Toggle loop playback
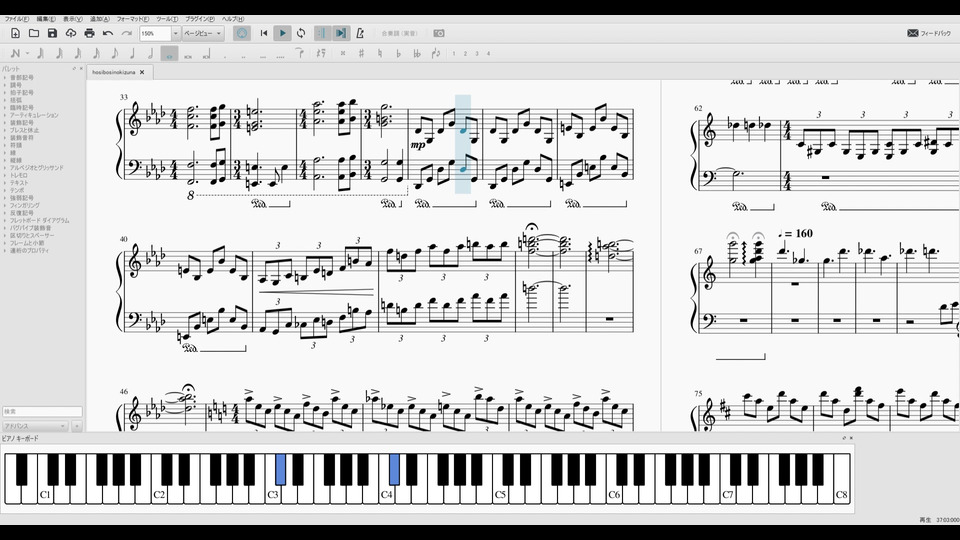 (x=301, y=33)
